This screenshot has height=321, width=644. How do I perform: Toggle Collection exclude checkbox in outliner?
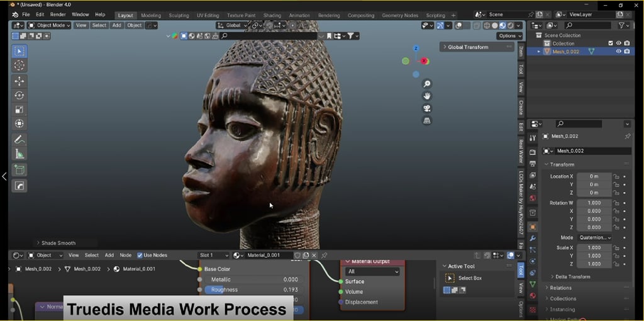point(611,43)
